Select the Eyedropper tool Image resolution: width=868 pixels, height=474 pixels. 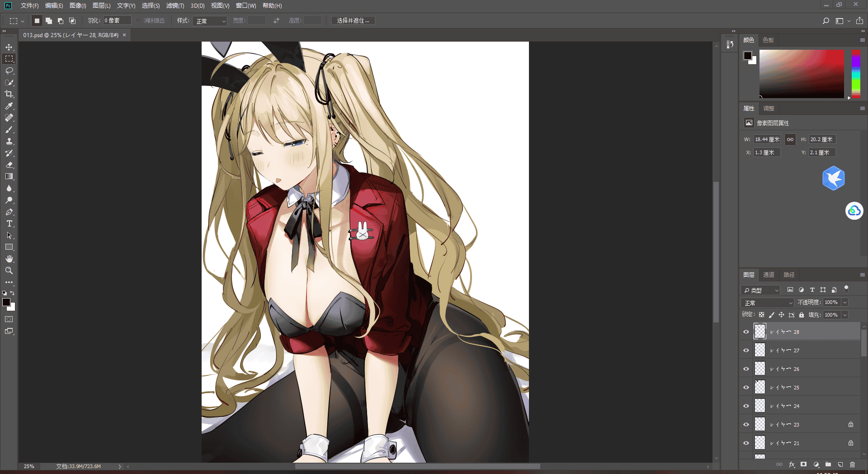click(9, 106)
